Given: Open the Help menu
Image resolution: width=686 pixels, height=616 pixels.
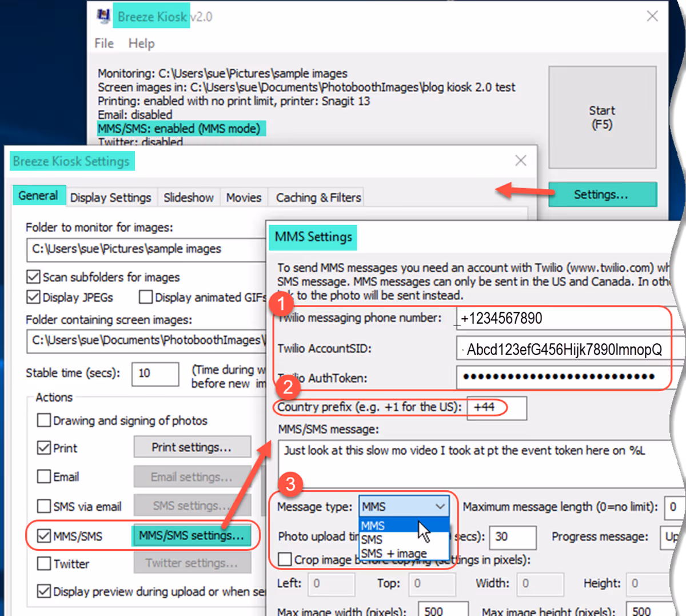Looking at the screenshot, I should tap(141, 43).
